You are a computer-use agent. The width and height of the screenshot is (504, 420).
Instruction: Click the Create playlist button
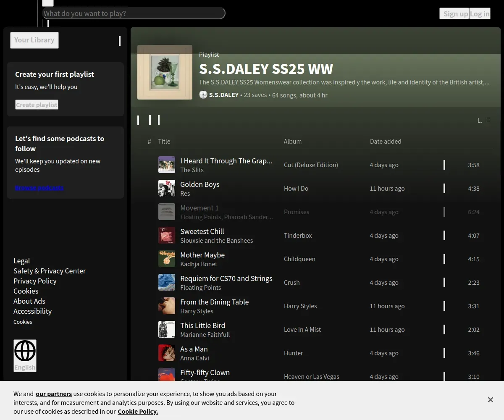pos(37,105)
